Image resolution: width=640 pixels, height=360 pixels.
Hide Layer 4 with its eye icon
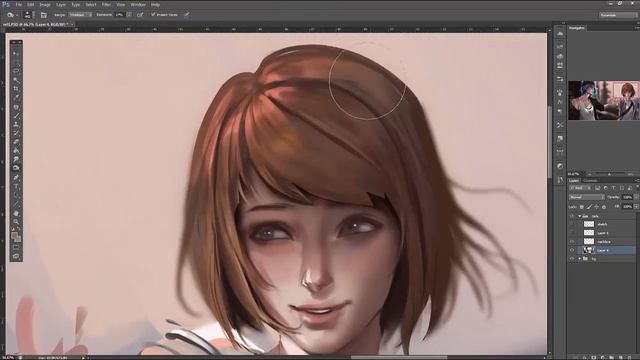pyautogui.click(x=572, y=250)
